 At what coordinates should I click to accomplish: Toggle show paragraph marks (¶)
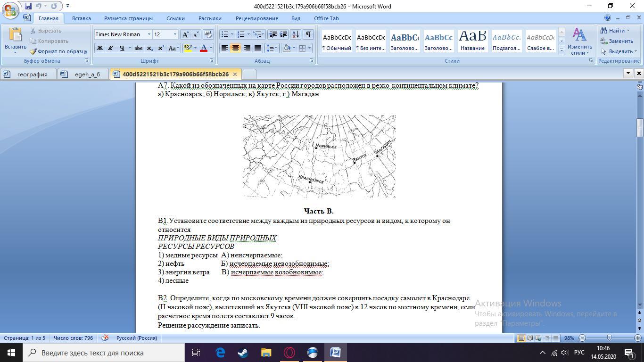(x=308, y=34)
